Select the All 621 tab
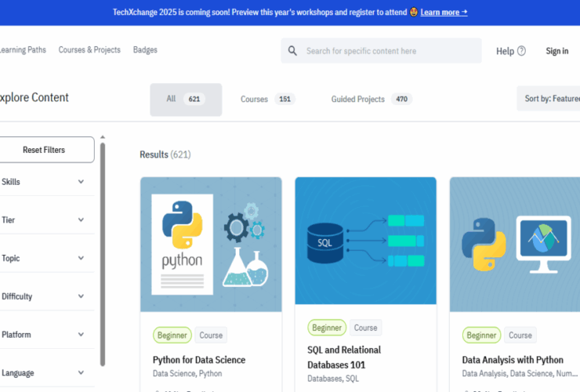The image size is (580, 392). pos(186,100)
